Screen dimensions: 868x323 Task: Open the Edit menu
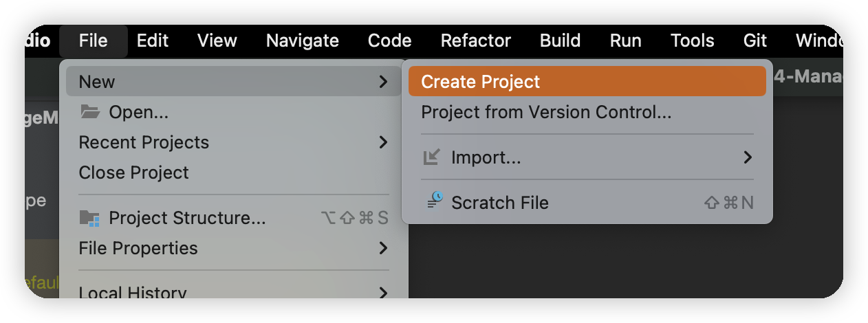click(x=153, y=41)
